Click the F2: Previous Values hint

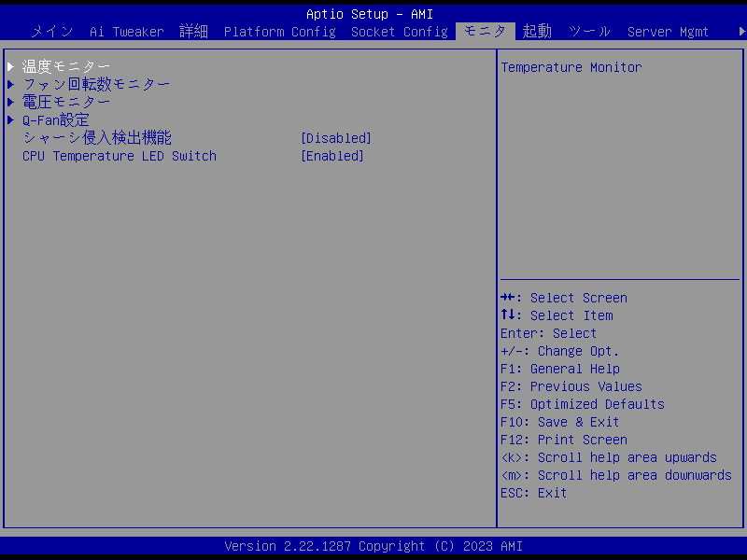tap(571, 386)
